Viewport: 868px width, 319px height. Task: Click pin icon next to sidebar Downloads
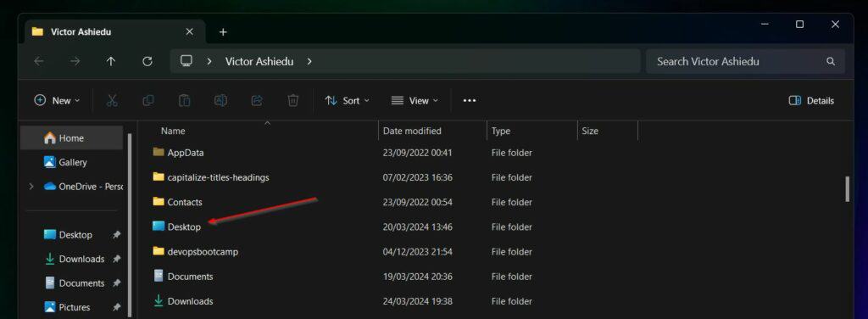116,260
